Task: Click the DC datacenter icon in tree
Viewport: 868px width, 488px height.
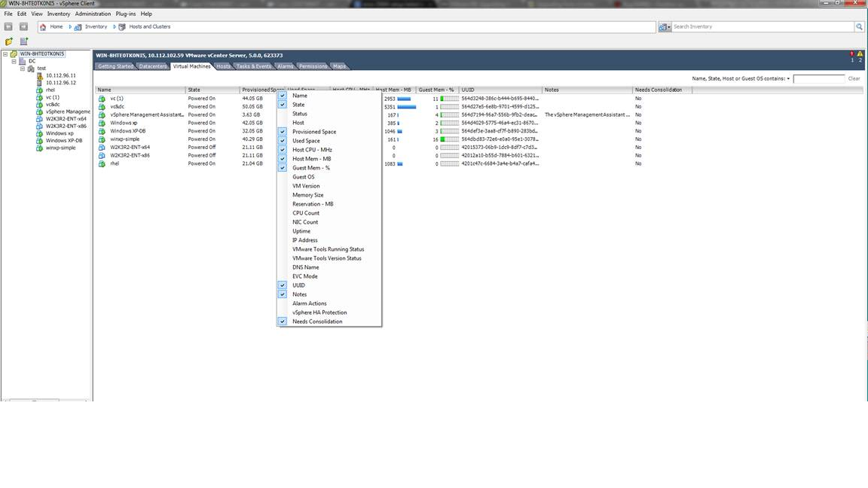Action: (x=22, y=62)
